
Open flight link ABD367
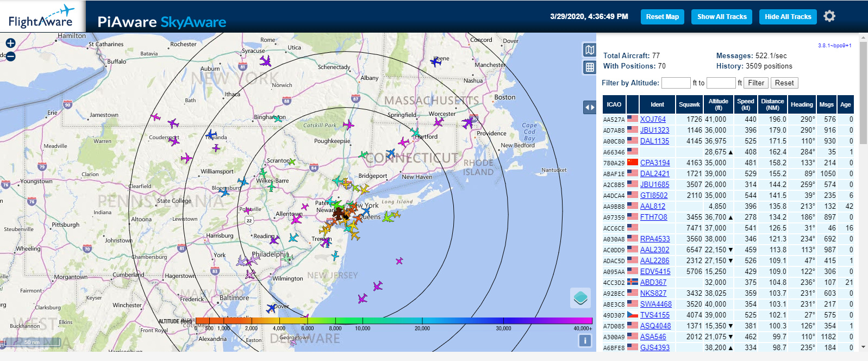coord(653,282)
